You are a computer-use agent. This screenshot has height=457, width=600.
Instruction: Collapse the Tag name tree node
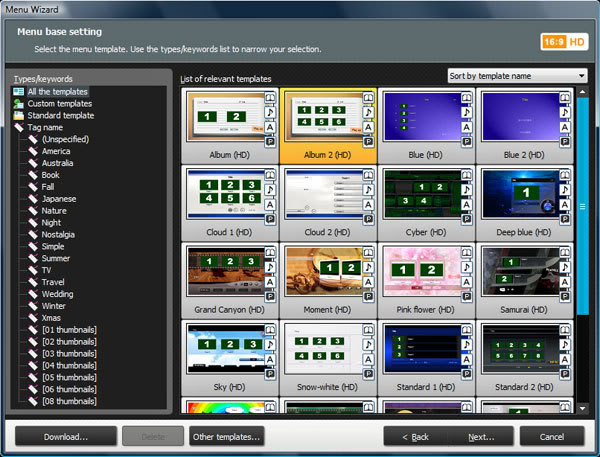point(18,127)
